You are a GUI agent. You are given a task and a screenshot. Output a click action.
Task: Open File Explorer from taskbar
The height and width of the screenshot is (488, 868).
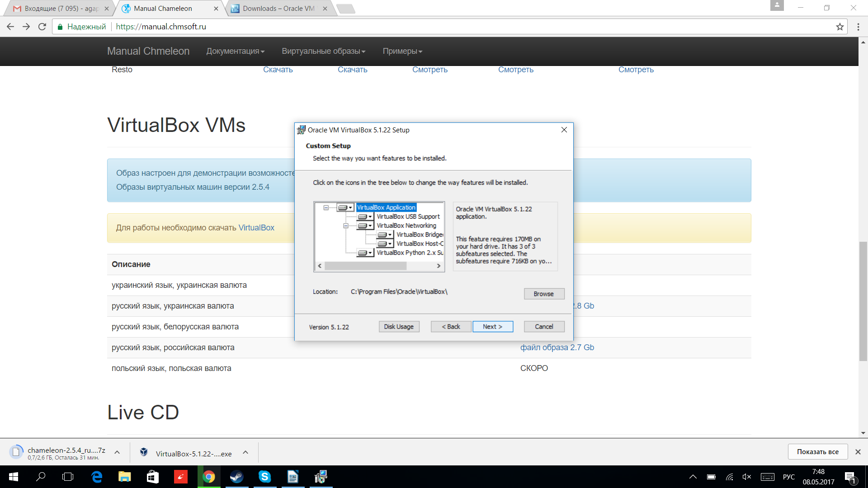(x=125, y=477)
